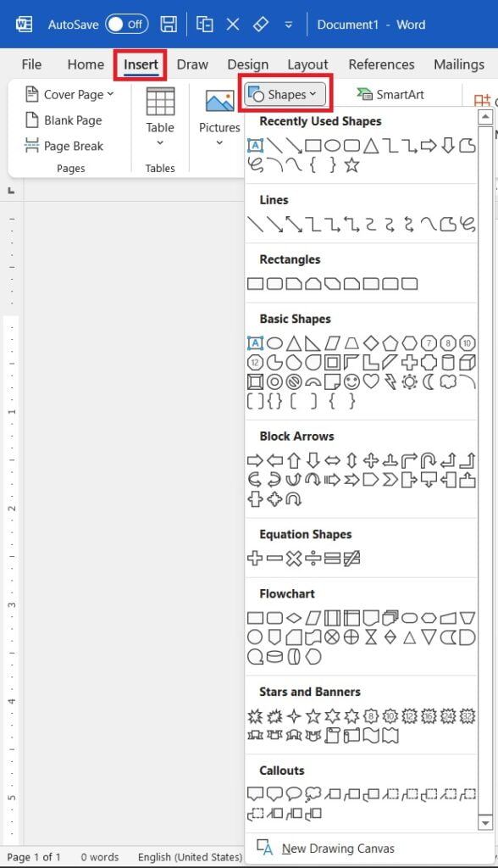Choose the rounded rectangular callout shape
498x868 pixels.
tap(274, 793)
